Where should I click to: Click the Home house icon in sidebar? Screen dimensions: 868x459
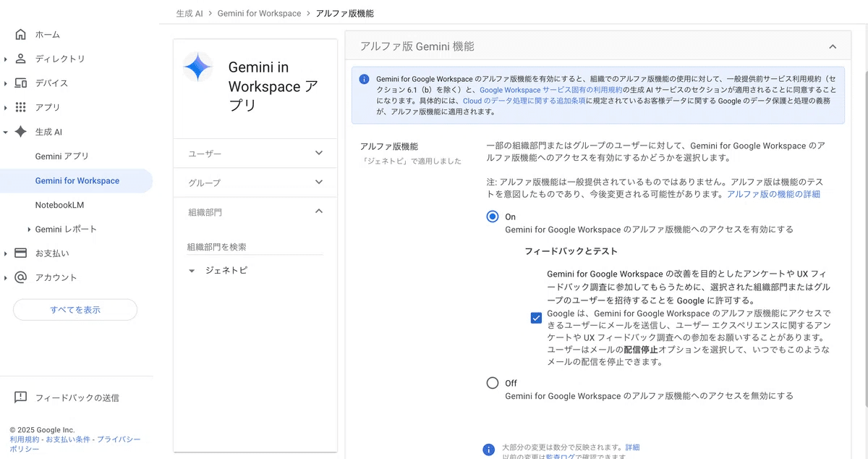pyautogui.click(x=20, y=35)
